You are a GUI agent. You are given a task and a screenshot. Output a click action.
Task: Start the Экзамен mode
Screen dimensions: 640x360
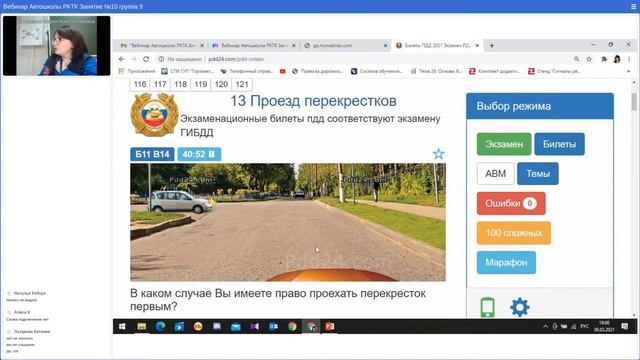[504, 144]
